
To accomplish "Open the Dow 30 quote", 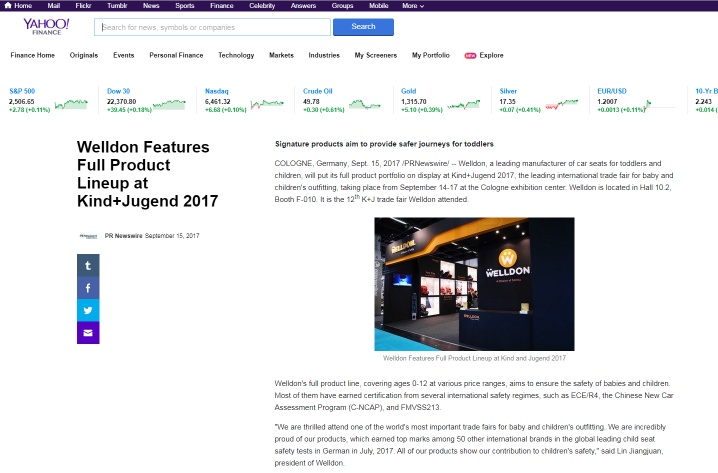I will click(118, 91).
